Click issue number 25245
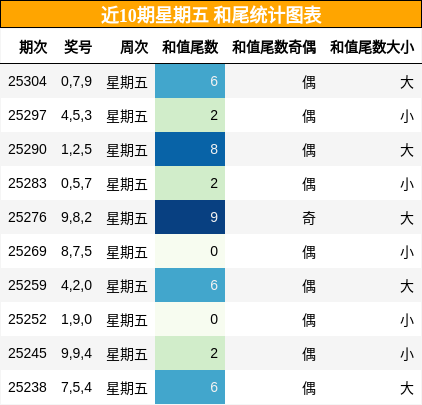Screen dimensions: 422x405 click(27, 353)
